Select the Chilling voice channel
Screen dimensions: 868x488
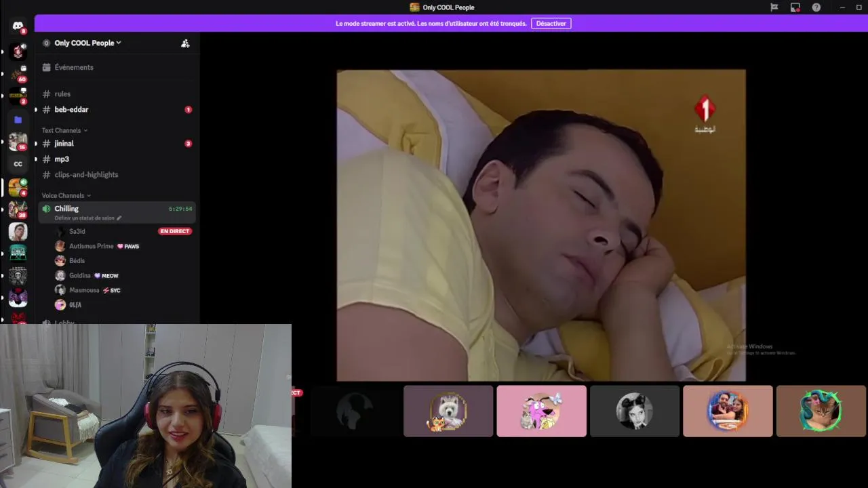117,213
